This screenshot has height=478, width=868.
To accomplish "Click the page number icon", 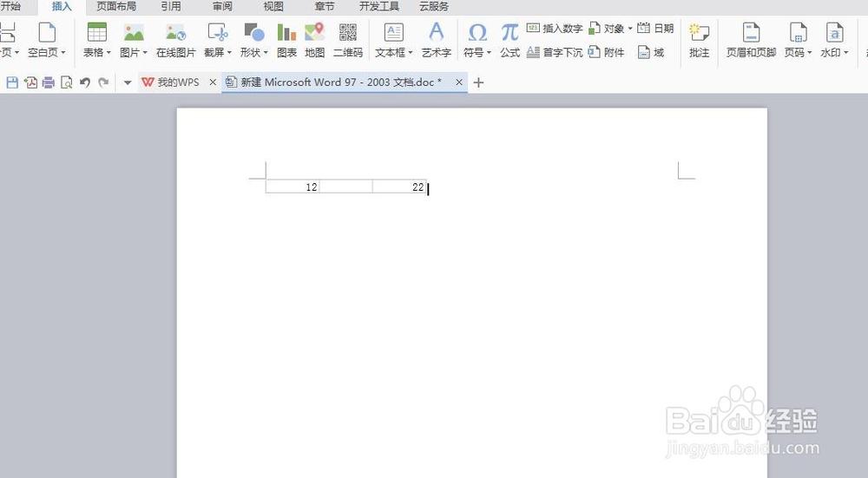I will click(x=798, y=33).
